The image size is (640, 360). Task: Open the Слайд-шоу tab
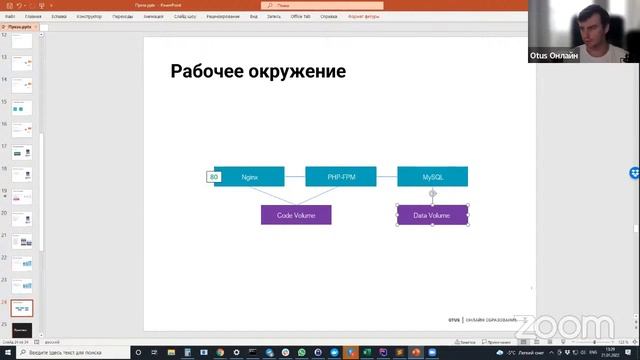(185, 17)
